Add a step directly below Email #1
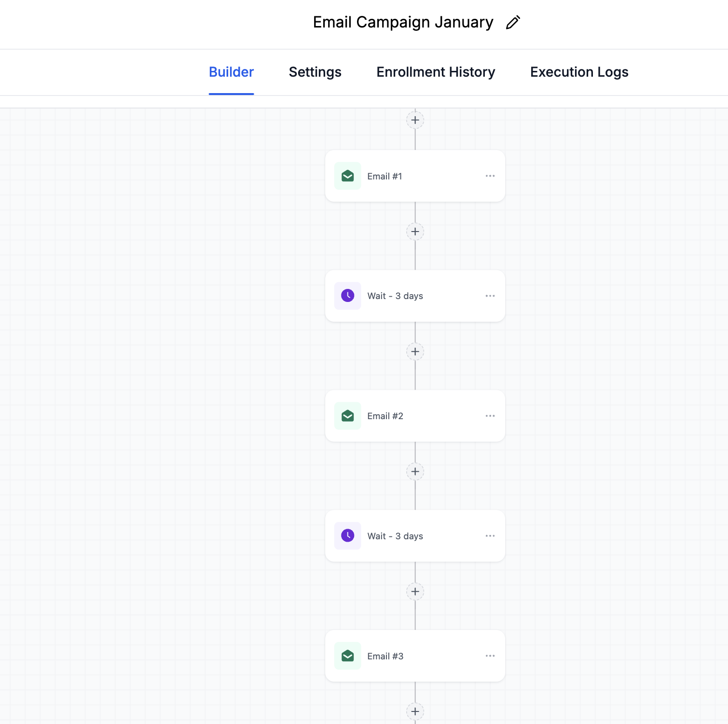Viewport: 728px width, 724px height. tap(415, 232)
